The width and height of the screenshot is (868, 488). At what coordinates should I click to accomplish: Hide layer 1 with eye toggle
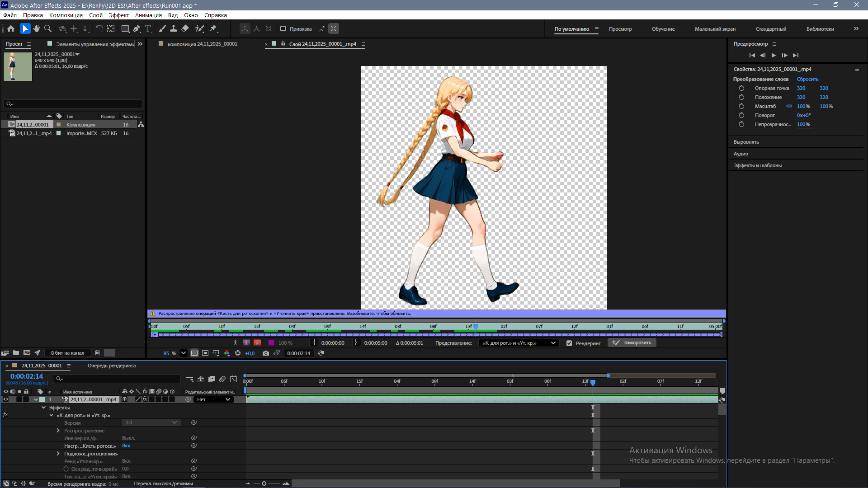pyautogui.click(x=6, y=399)
